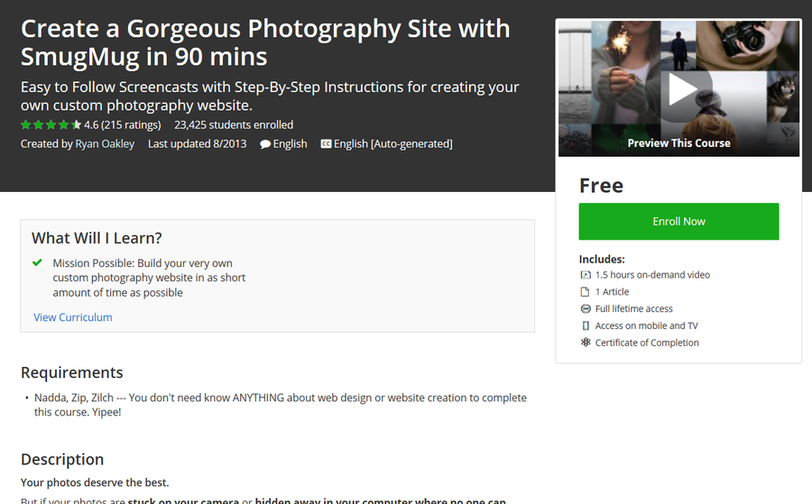Click 'Last updated 8/2013' text

coord(198,144)
